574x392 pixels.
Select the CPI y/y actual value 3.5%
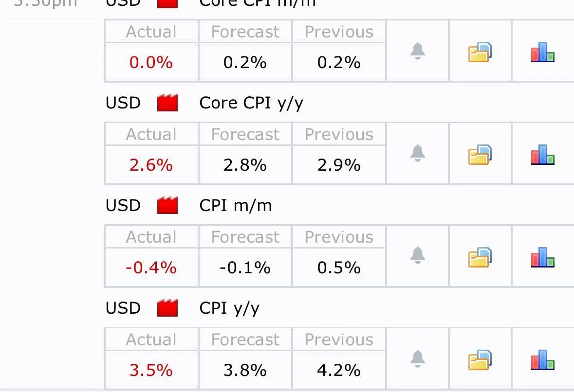click(x=151, y=370)
